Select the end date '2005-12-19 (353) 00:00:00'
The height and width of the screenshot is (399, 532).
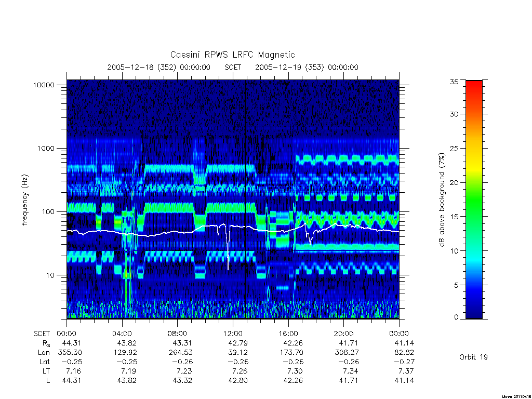pyautogui.click(x=307, y=67)
